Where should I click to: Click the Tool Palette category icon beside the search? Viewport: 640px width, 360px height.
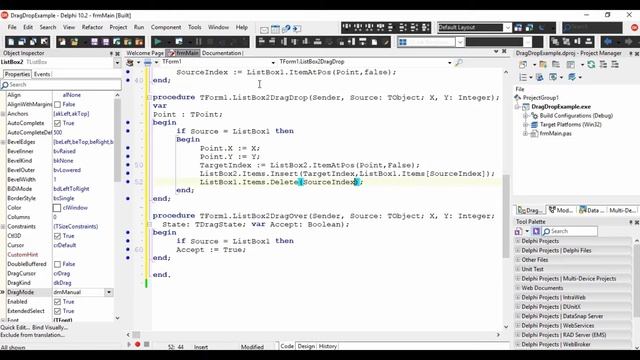pyautogui.click(x=518, y=231)
